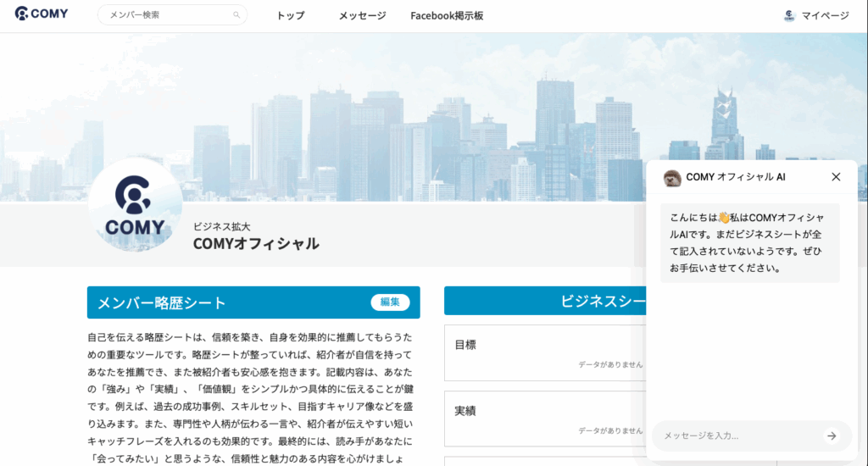868x466 pixels.
Task: Click the マイページ avatar icon
Action: click(x=789, y=15)
